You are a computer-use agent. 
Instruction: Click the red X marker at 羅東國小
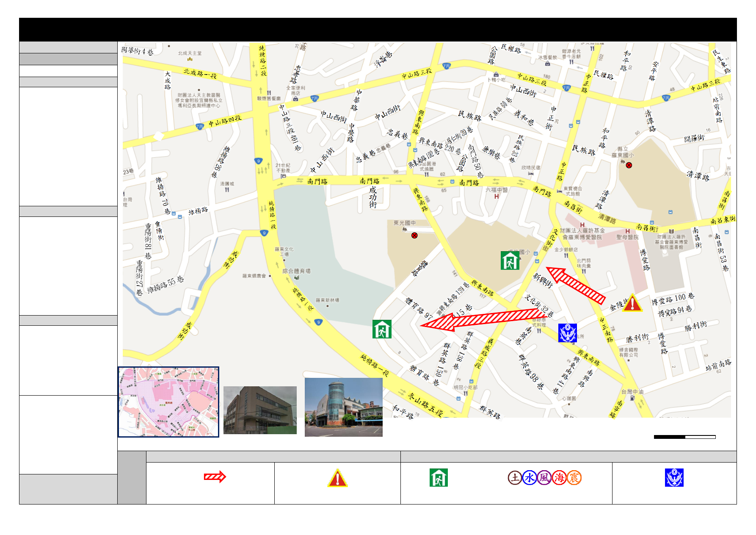pos(629,165)
